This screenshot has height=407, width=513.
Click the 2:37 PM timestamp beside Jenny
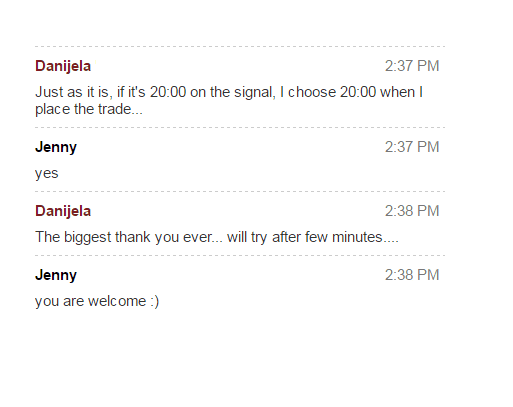coord(412,147)
